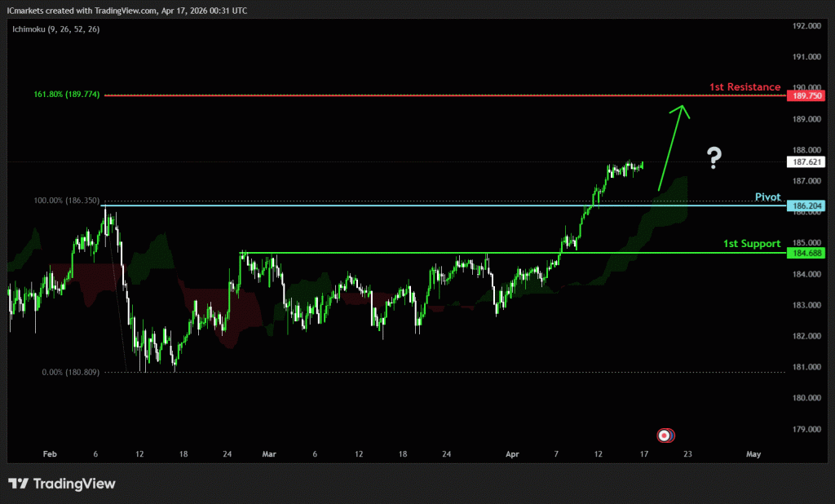The image size is (835, 504).
Task: Select the blue 186.204 pivot price tag
Action: click(804, 206)
